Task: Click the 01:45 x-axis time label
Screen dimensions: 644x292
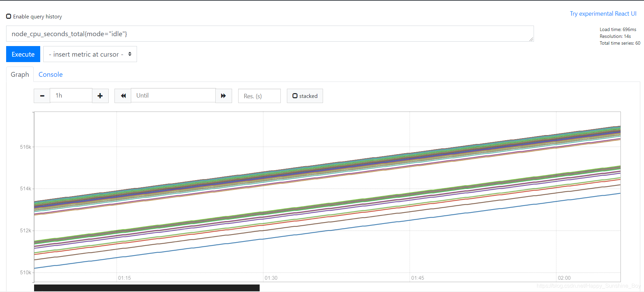Action: 417,278
